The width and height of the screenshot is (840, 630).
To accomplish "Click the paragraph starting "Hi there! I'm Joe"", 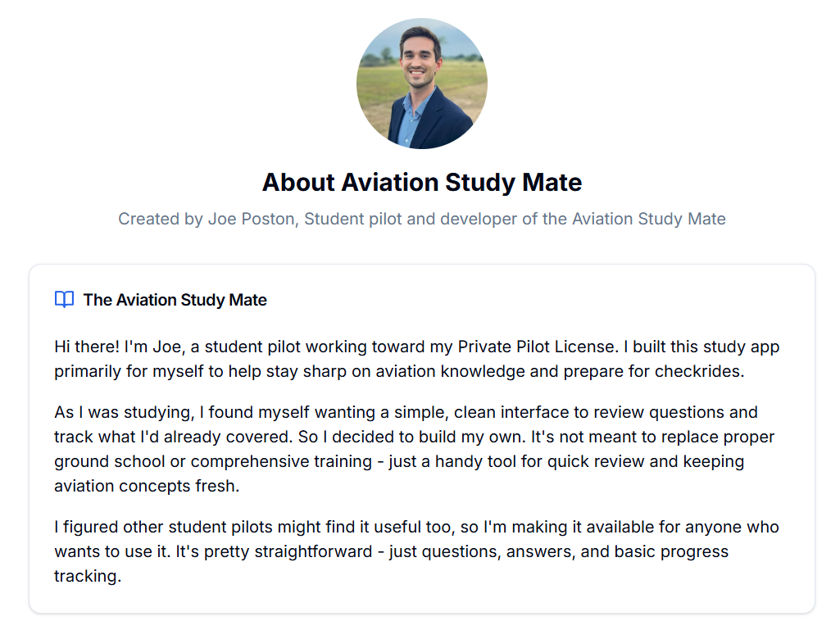I will pos(417,359).
